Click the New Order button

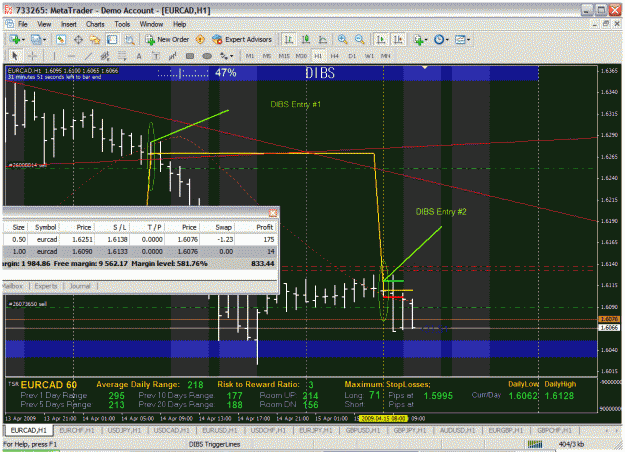point(167,39)
